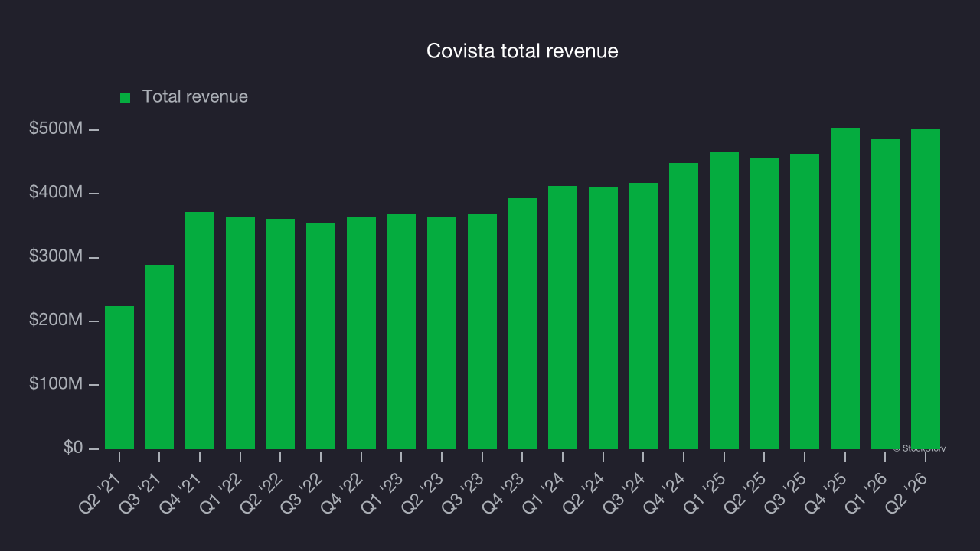Select the Q1 '23 revenue bar
Screen dimensions: 980x551
(401, 331)
